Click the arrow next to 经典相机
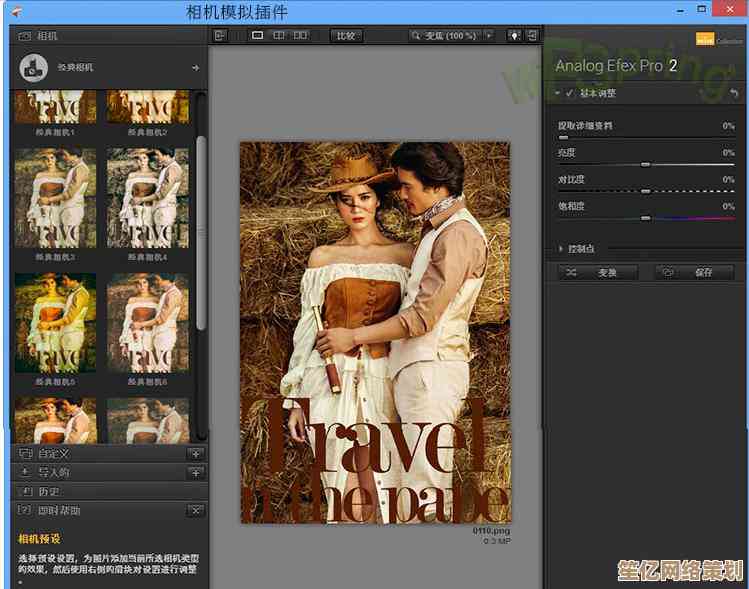 pos(195,68)
